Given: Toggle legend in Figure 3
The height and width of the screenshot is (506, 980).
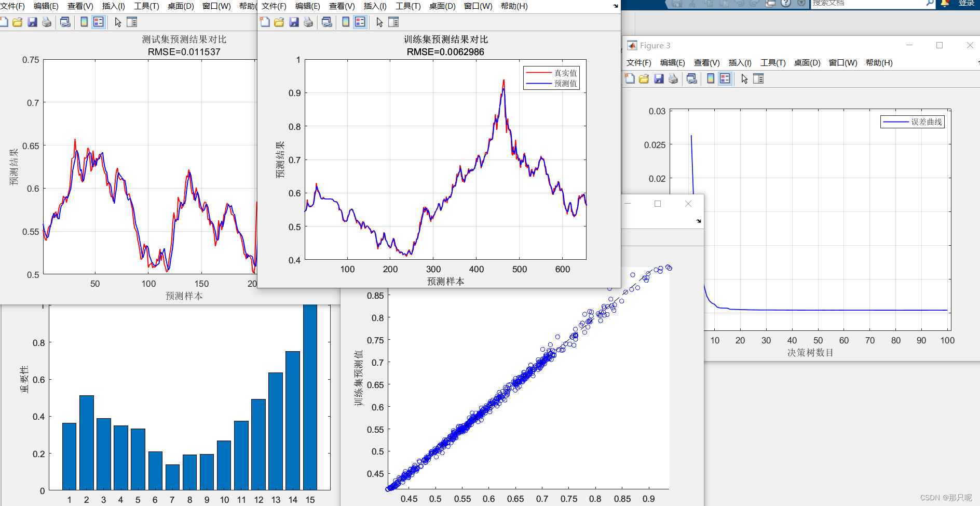Looking at the screenshot, I should tap(725, 78).
